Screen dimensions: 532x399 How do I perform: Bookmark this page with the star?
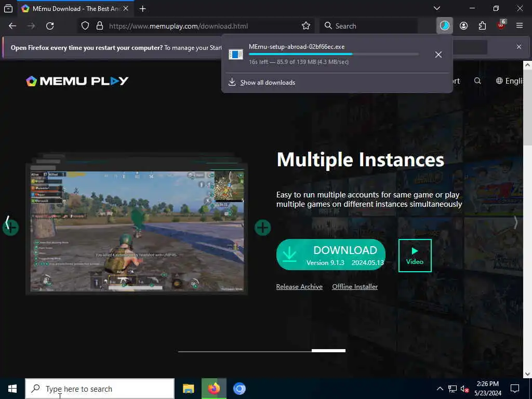tap(305, 26)
